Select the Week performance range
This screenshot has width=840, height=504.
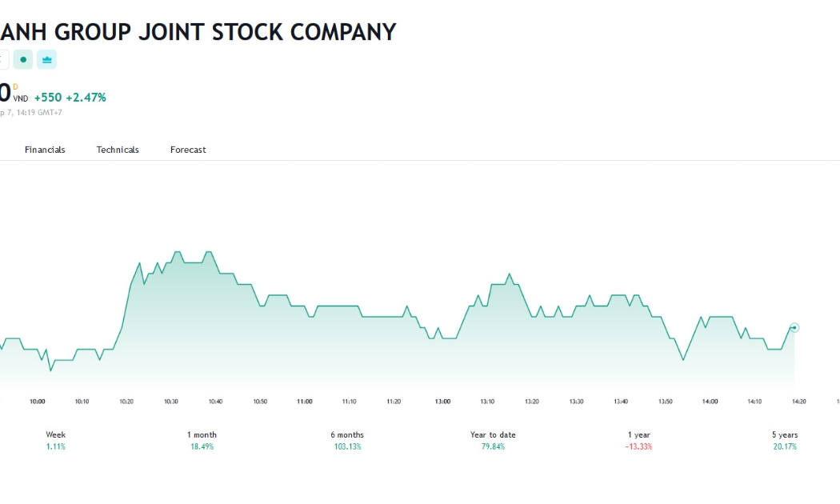point(56,440)
